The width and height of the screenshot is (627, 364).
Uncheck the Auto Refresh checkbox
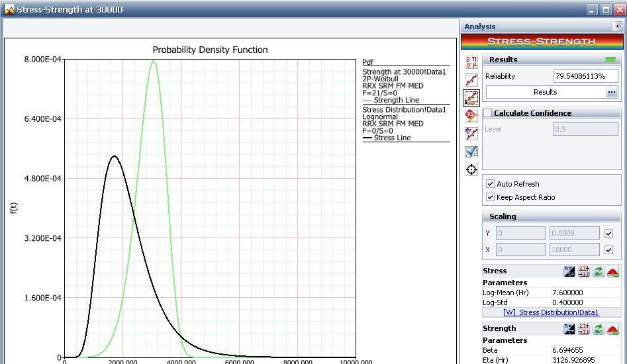click(x=490, y=184)
